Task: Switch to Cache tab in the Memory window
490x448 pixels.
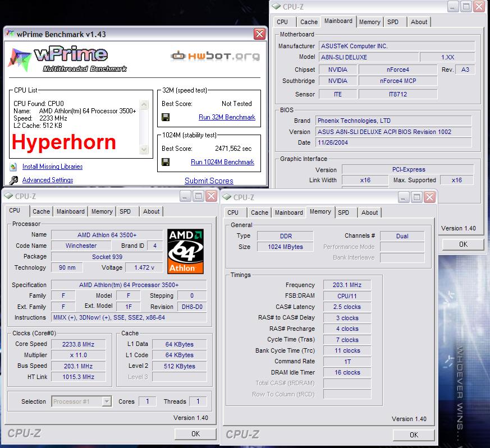Action: 259,213
